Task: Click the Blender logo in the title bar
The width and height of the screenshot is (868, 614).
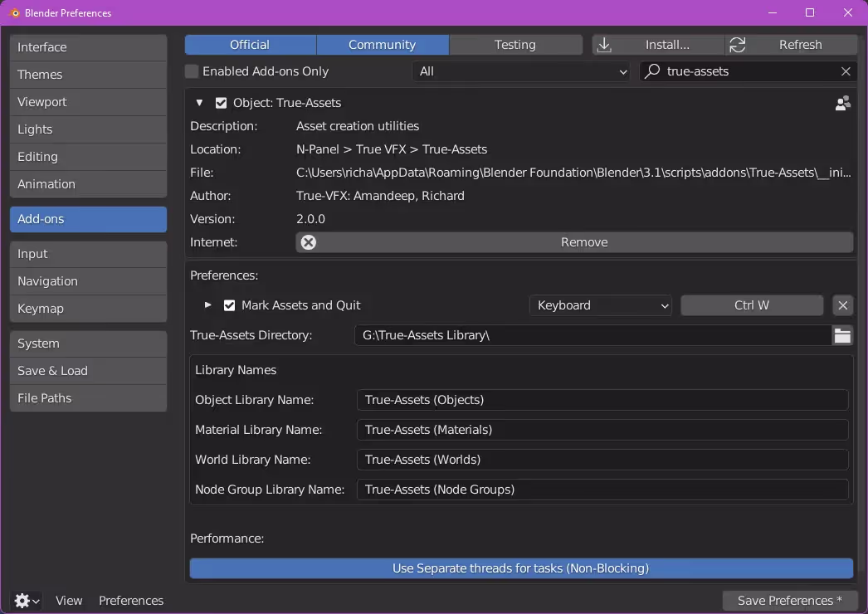Action: click(14, 12)
